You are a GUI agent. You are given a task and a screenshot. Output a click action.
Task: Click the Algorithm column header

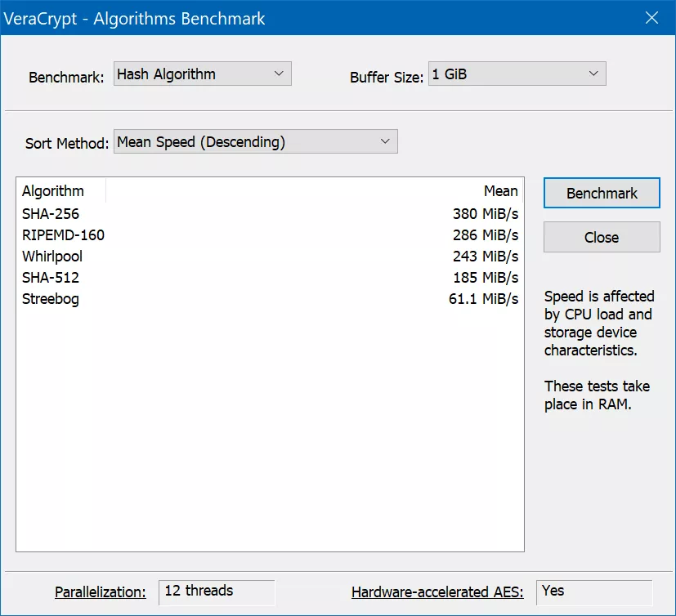pyautogui.click(x=61, y=191)
